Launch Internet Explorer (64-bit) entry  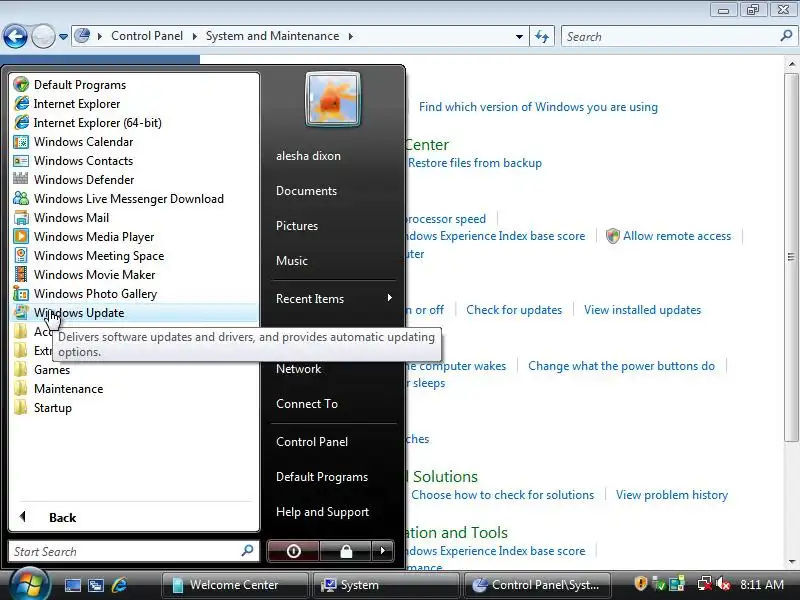pos(97,122)
